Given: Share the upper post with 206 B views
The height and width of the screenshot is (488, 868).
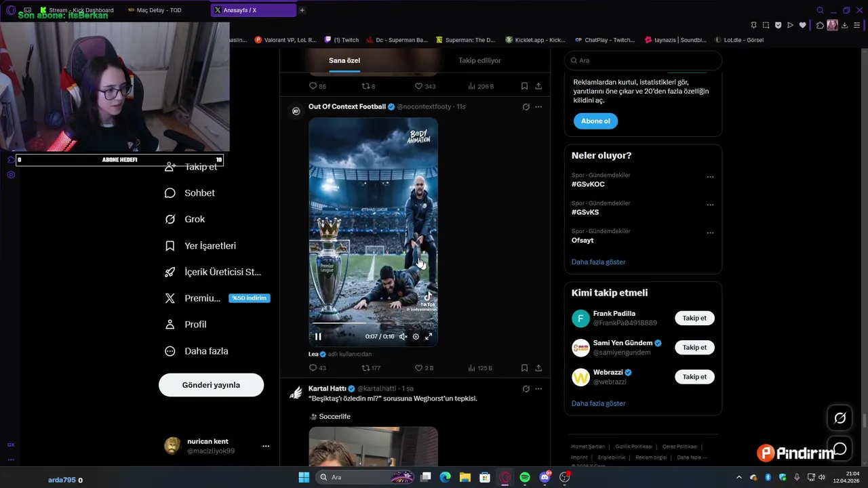Looking at the screenshot, I should tap(538, 86).
